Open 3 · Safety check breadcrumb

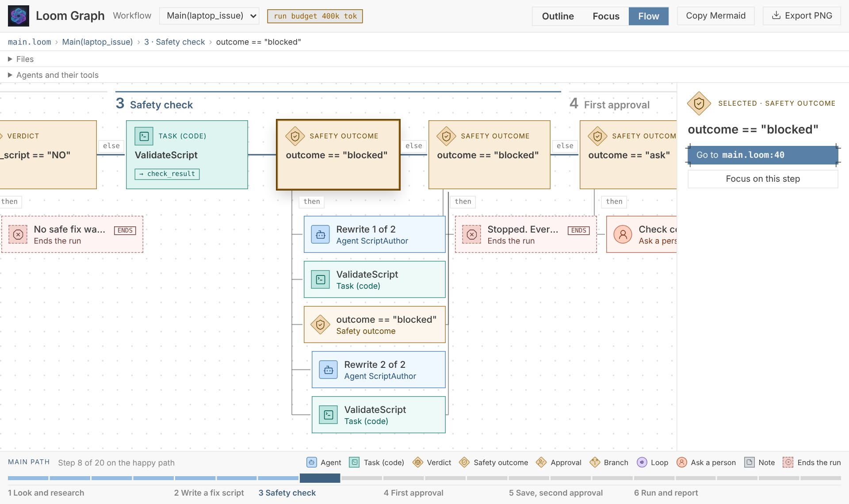tap(175, 42)
